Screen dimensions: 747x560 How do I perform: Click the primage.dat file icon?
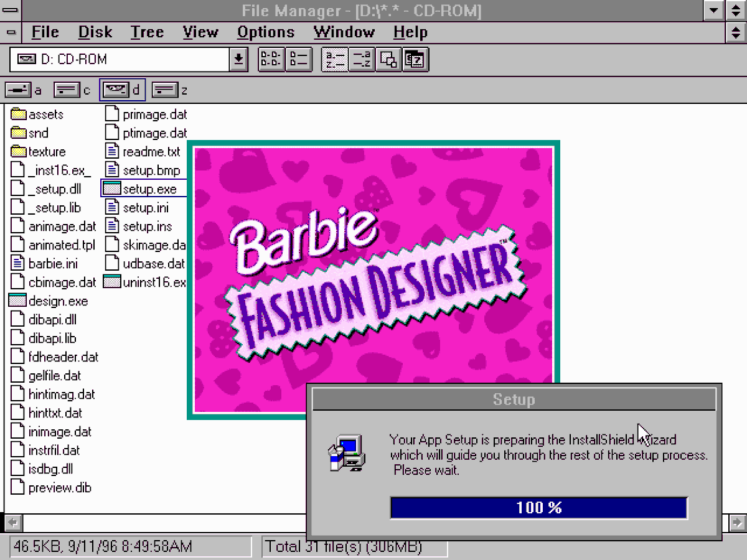pos(112,114)
